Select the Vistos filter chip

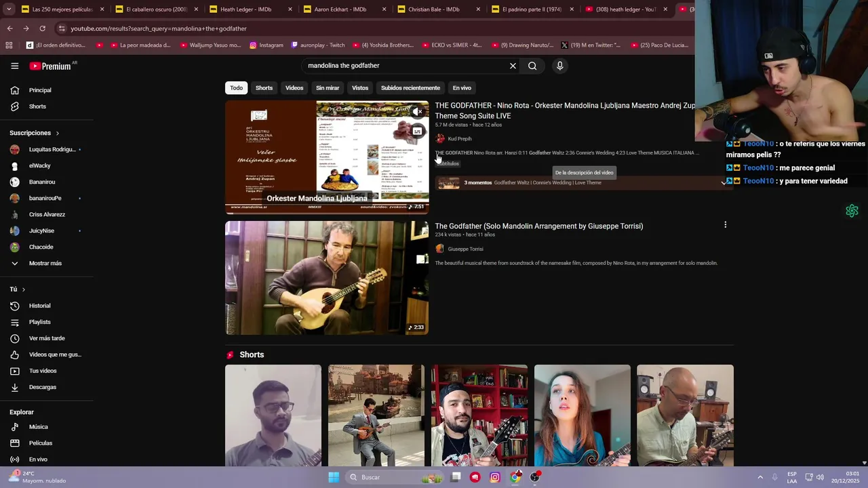360,88
